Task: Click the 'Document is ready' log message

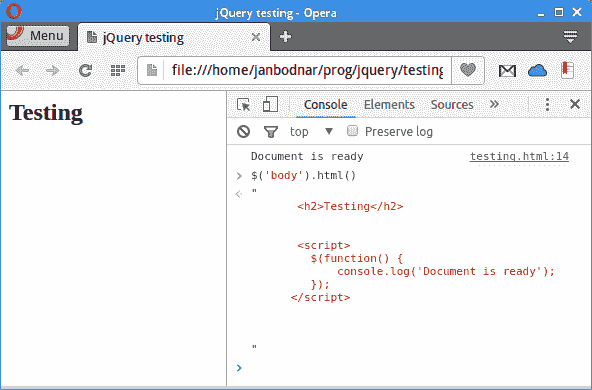Action: click(307, 156)
